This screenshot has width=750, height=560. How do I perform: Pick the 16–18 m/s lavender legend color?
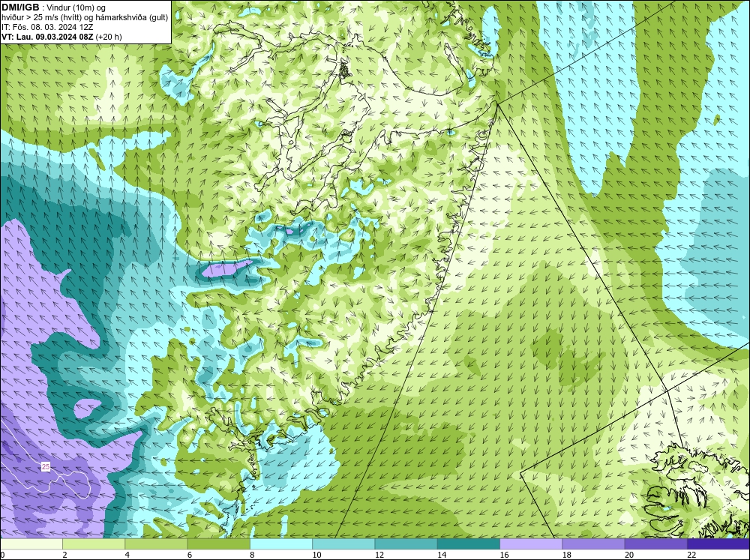pos(531,544)
